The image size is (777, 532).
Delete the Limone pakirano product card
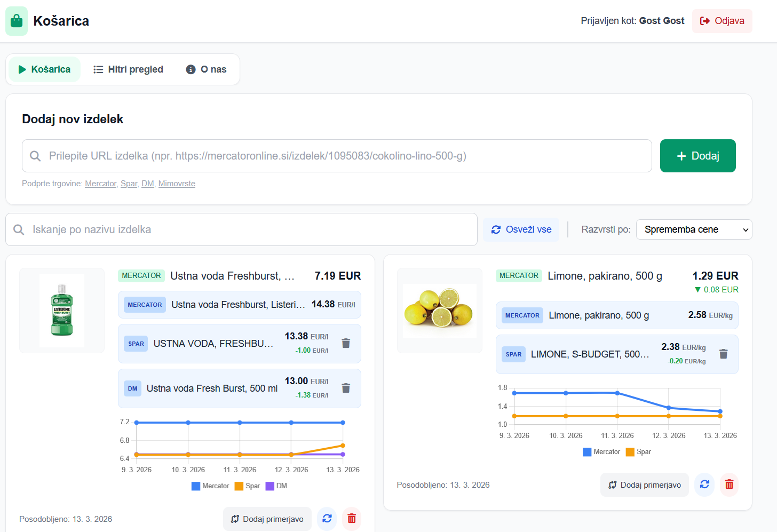click(x=729, y=485)
